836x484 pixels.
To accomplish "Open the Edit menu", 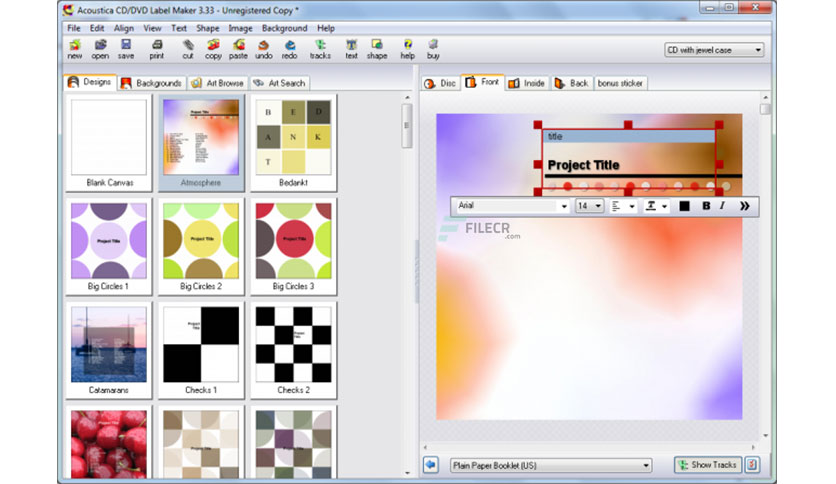I will click(97, 28).
